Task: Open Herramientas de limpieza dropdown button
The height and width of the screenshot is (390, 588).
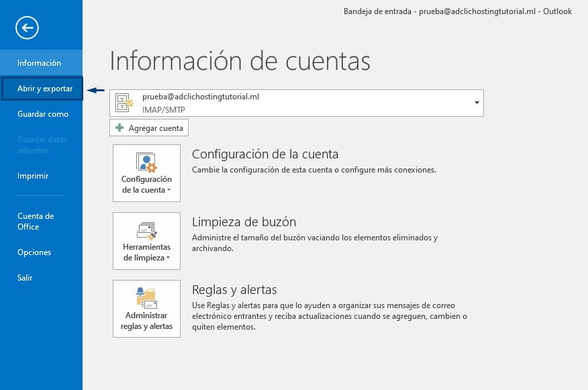Action: [146, 241]
